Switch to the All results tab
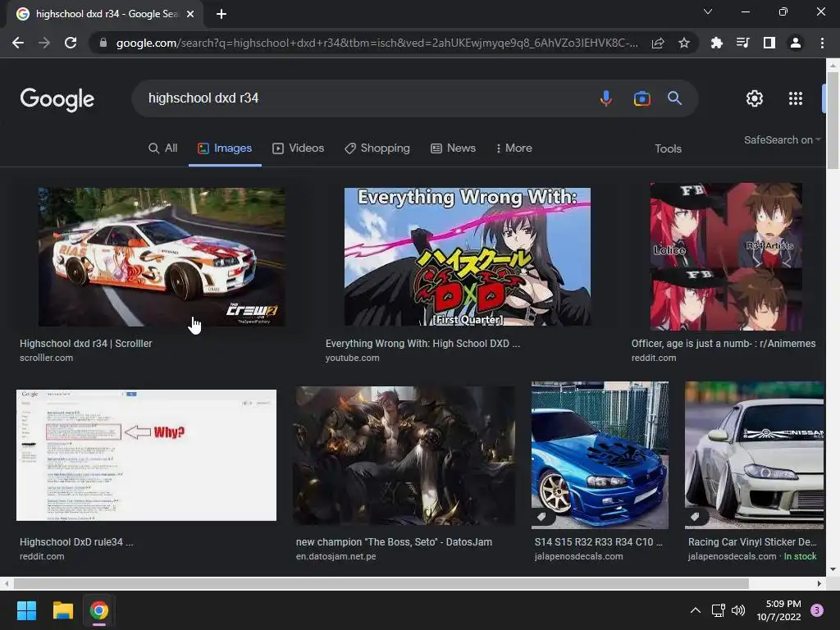Screen dimensions: 840x630 tap(163, 148)
